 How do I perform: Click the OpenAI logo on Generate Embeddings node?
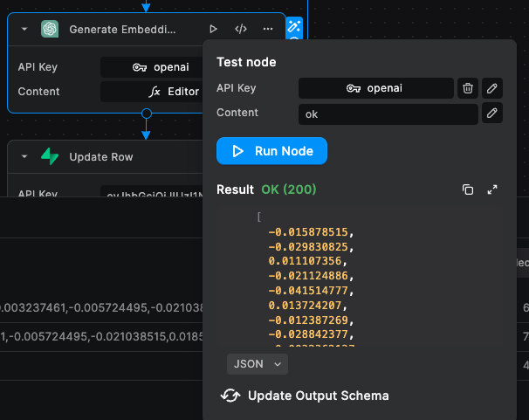point(50,29)
